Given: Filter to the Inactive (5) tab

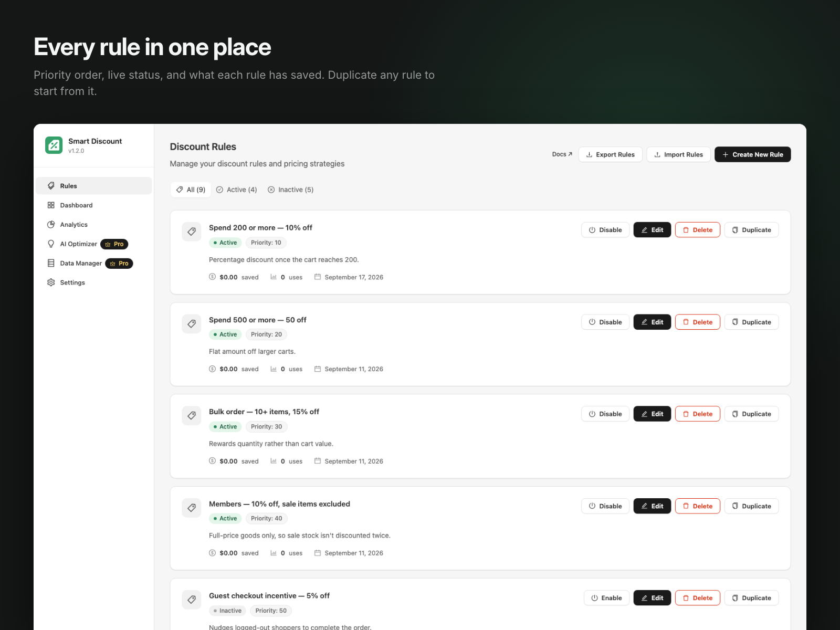Looking at the screenshot, I should tap(291, 190).
